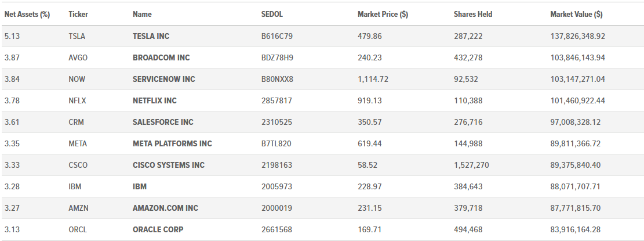Open META PLATFORMS INC holding
Screen dimensions: 644x241
click(x=173, y=143)
